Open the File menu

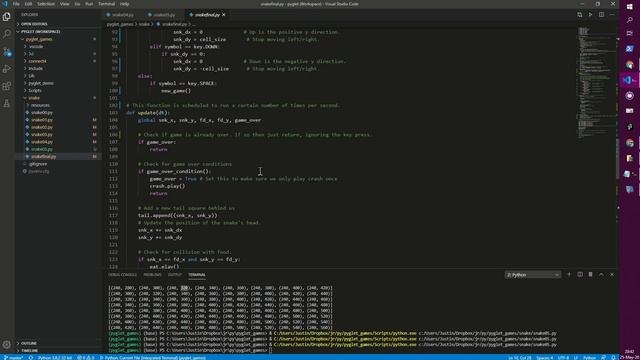(16, 4)
